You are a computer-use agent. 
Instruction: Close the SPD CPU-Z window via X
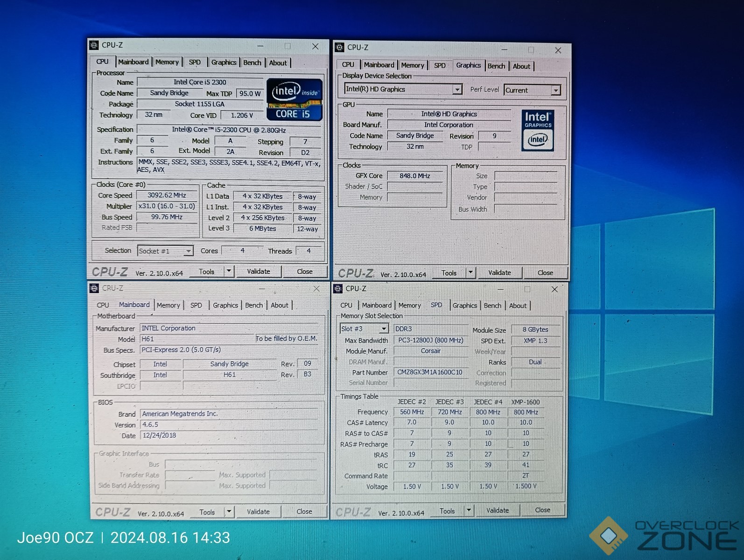[x=554, y=289]
